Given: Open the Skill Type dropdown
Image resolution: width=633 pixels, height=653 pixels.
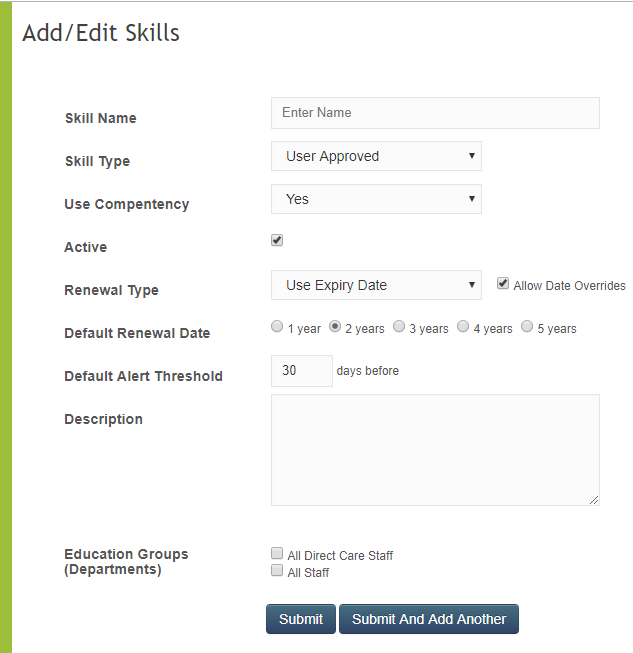Looking at the screenshot, I should [x=376, y=156].
